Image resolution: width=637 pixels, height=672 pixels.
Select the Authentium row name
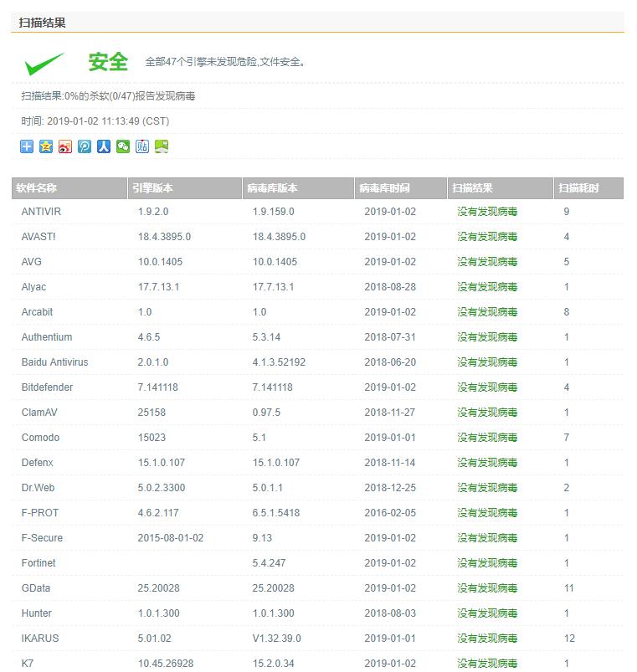click(47, 337)
